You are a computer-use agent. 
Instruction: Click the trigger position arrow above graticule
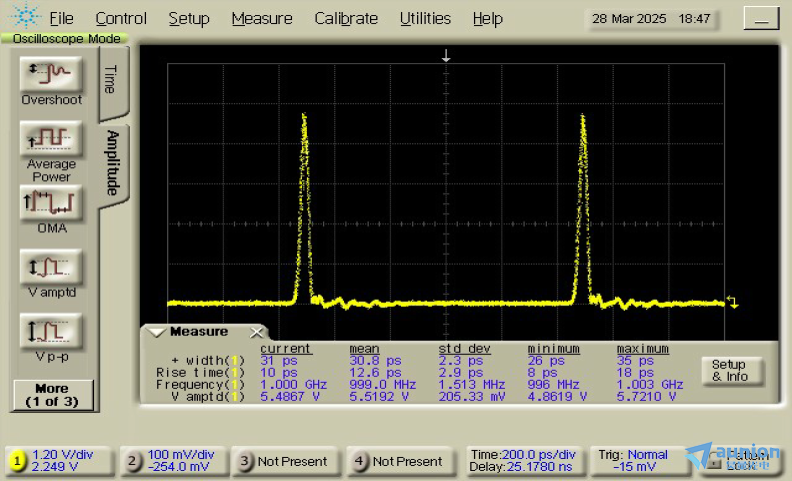[x=446, y=58]
